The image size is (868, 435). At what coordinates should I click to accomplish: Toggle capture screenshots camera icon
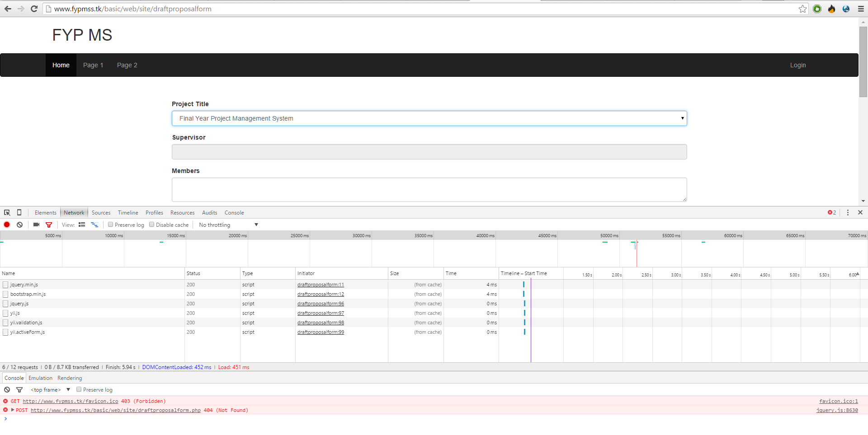(36, 225)
